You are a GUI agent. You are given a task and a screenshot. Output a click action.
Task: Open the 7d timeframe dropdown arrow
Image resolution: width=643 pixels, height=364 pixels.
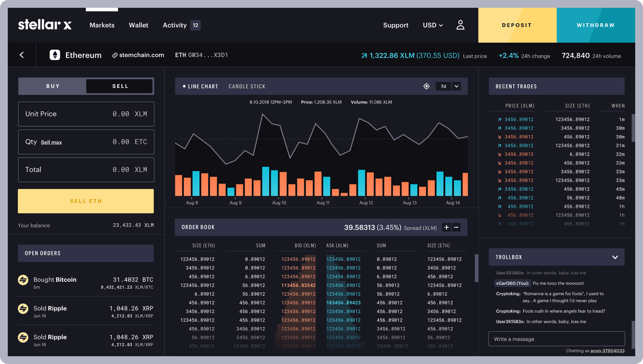coord(456,86)
